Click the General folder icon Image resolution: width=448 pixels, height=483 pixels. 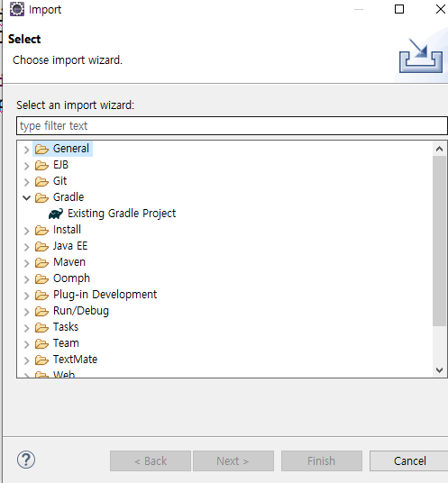tap(41, 149)
